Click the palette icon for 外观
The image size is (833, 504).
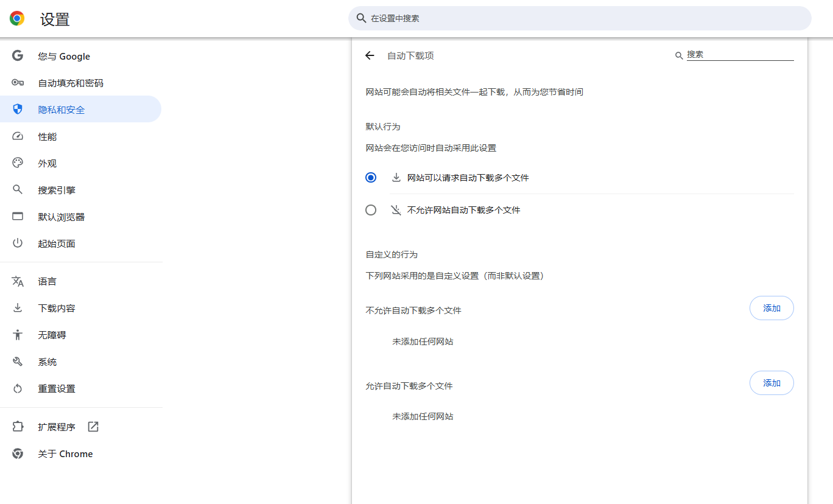[x=18, y=163]
